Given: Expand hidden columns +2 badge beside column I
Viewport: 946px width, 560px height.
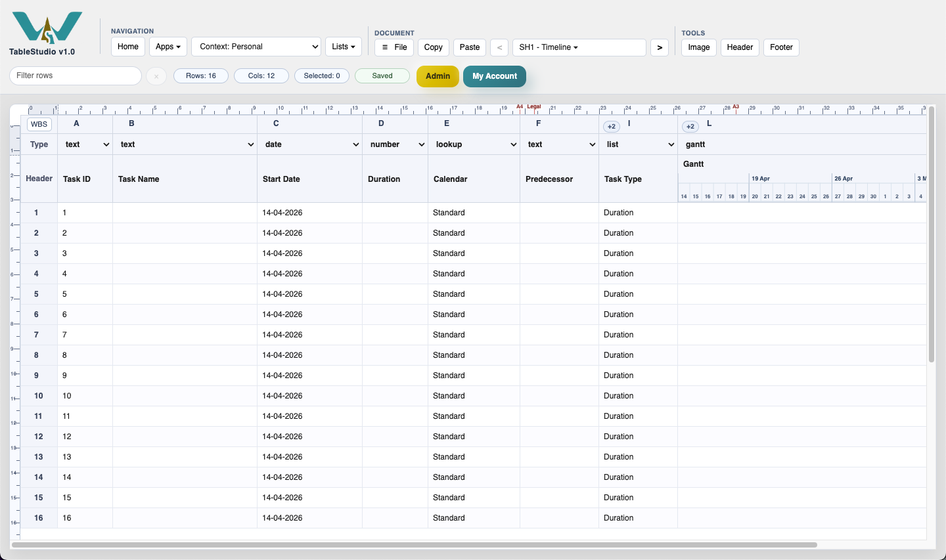Looking at the screenshot, I should [612, 126].
